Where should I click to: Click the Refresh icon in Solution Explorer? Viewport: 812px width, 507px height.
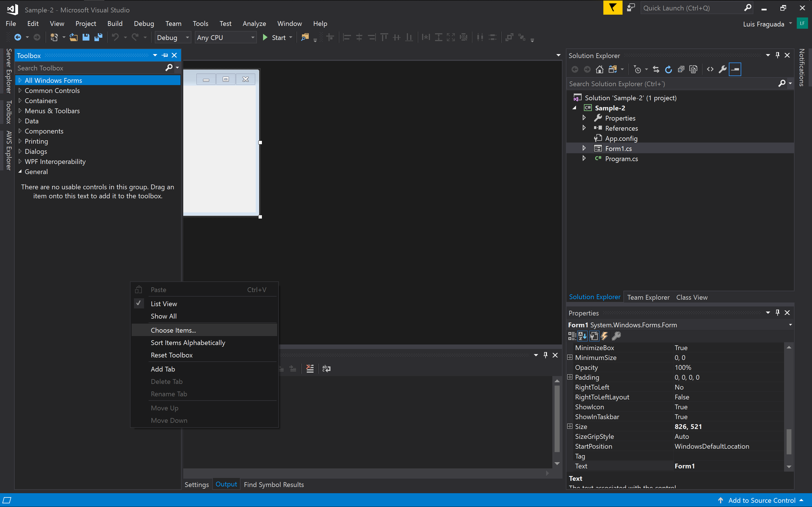coord(668,69)
